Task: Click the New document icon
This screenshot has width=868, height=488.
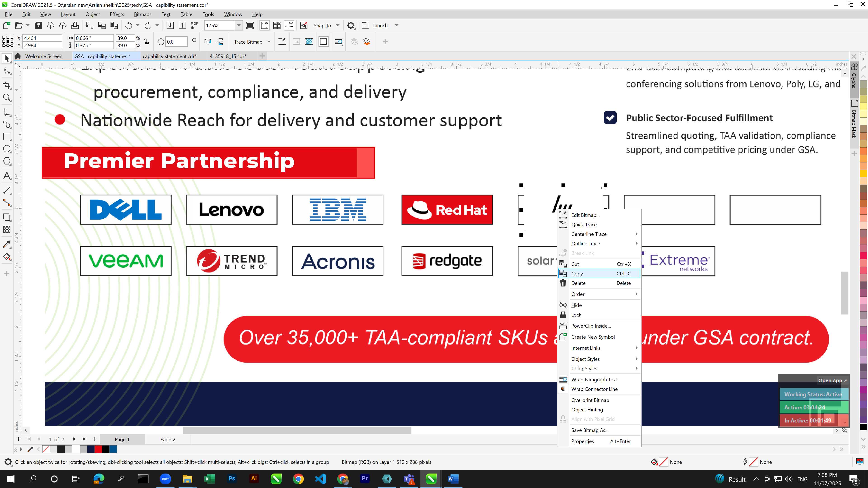Action: pyautogui.click(x=6, y=25)
